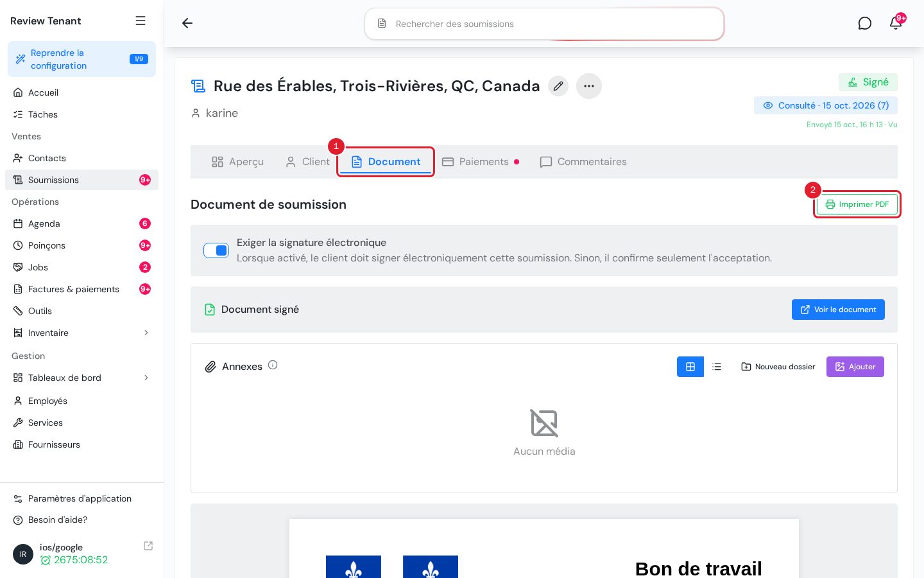Open the Commentaires tab
The image size is (924, 578).
coord(583,162)
